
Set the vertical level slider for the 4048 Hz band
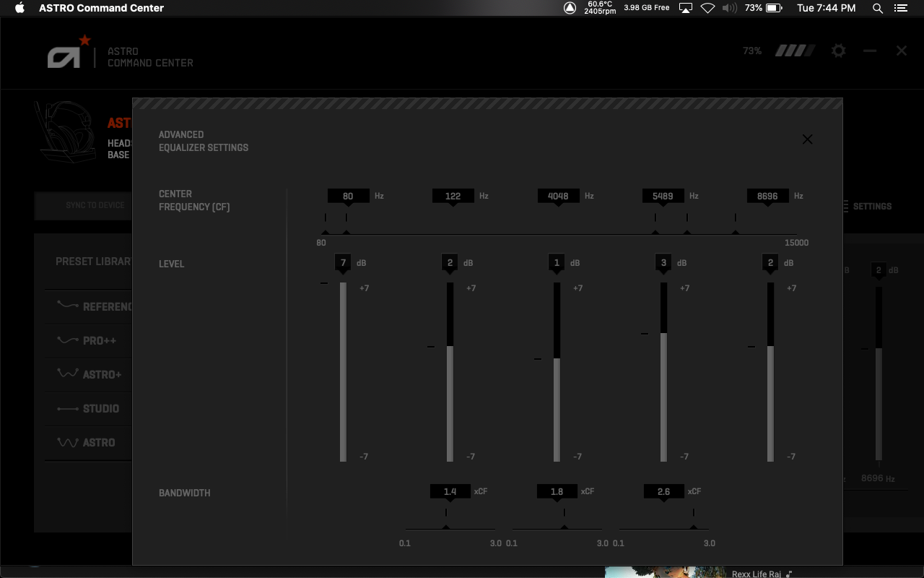click(x=557, y=371)
